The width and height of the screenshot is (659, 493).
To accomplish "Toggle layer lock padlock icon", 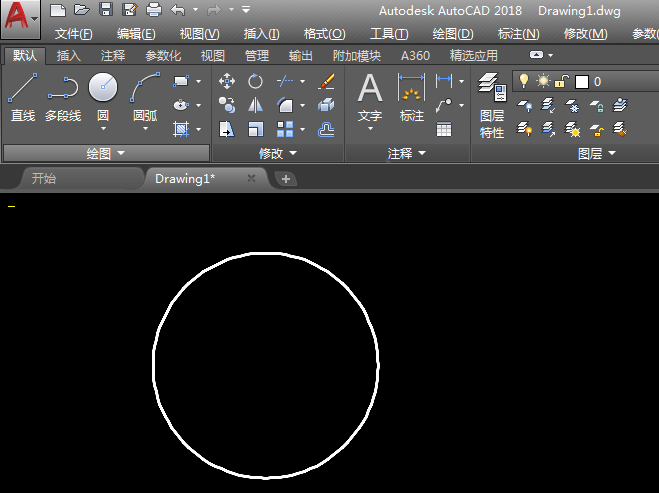I will tap(562, 81).
